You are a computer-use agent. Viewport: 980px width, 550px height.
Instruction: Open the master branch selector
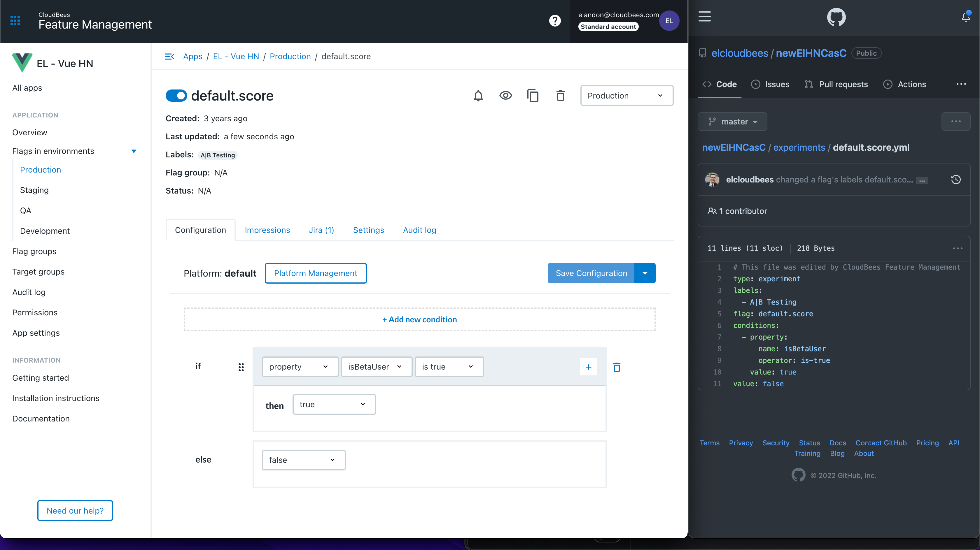732,122
